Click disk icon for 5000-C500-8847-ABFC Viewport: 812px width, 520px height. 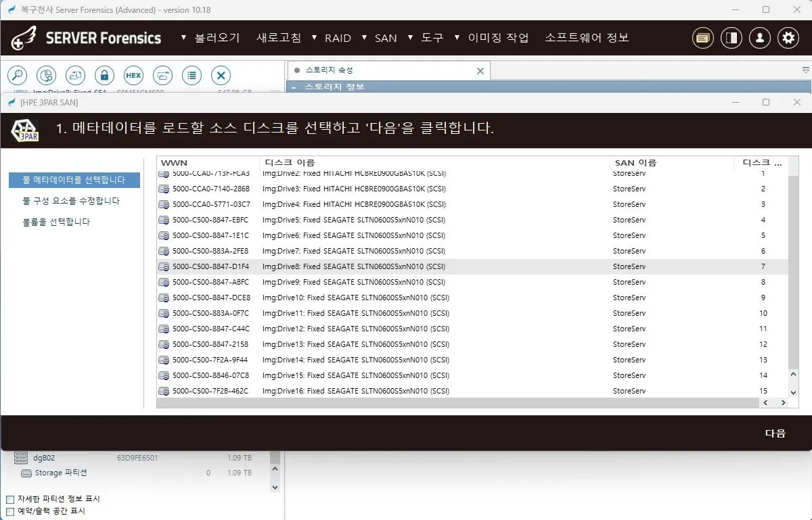click(164, 282)
